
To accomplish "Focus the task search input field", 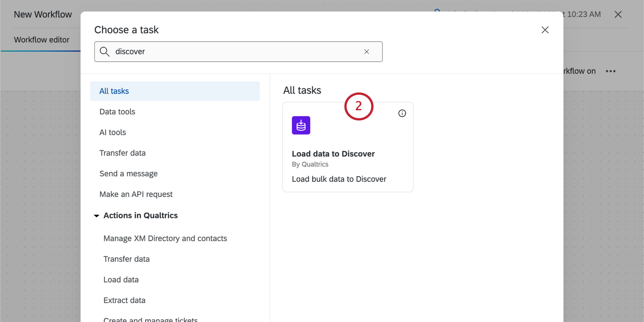I will click(x=235, y=52).
